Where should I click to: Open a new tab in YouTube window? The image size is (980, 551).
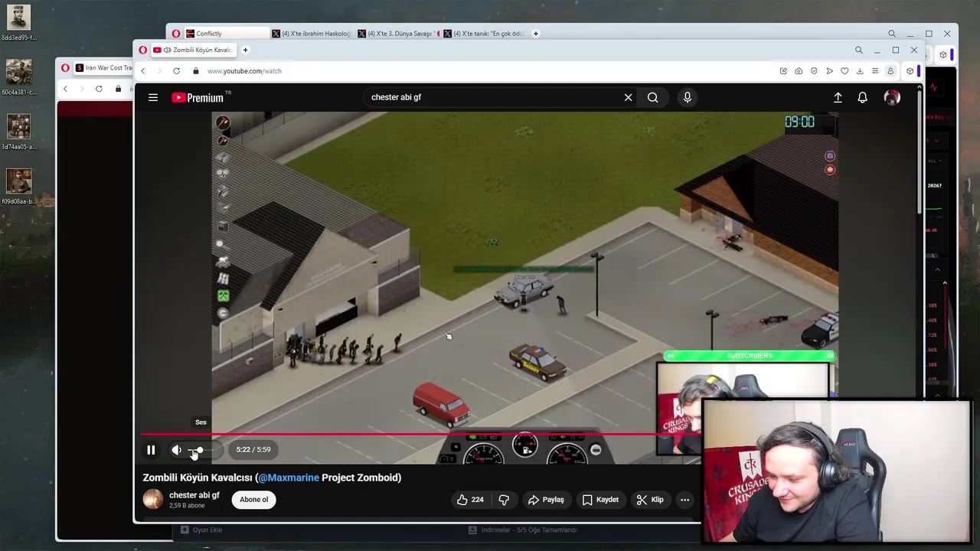click(x=245, y=50)
